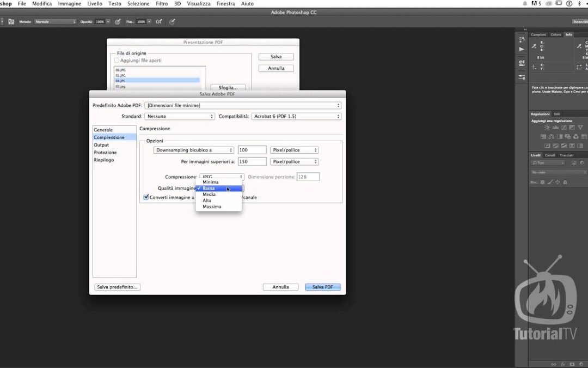Open the Compatibilità Acrobat 6 dropdown
Image resolution: width=588 pixels, height=368 pixels.
[296, 117]
